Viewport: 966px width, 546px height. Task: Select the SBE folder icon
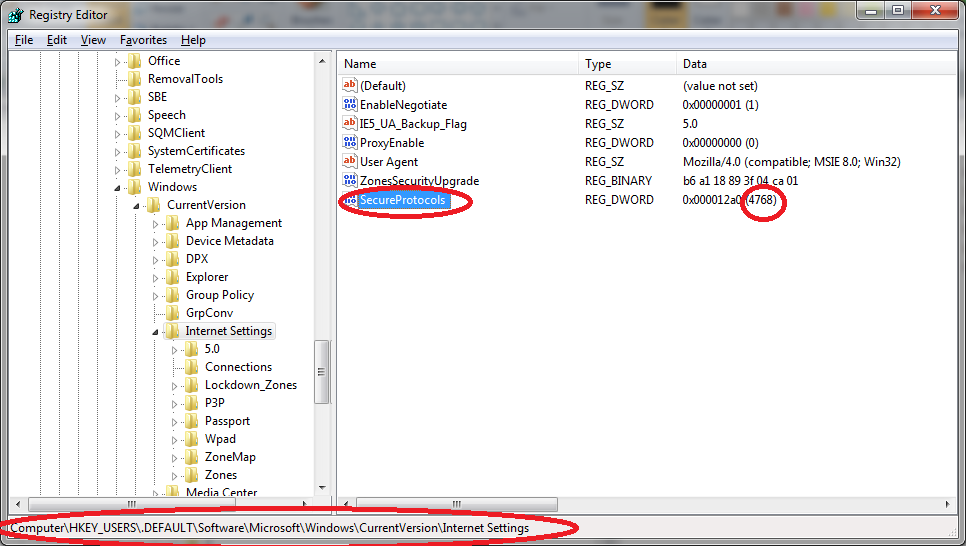click(x=134, y=97)
